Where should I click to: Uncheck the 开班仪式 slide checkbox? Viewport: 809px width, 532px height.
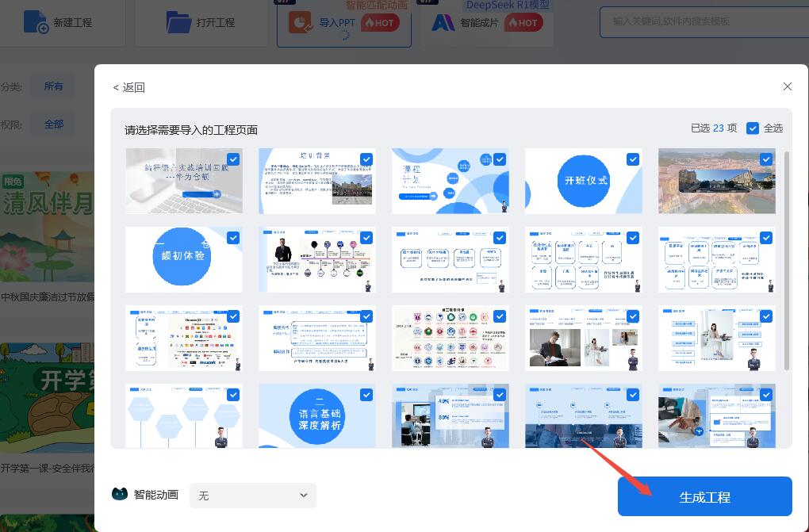pos(632,159)
